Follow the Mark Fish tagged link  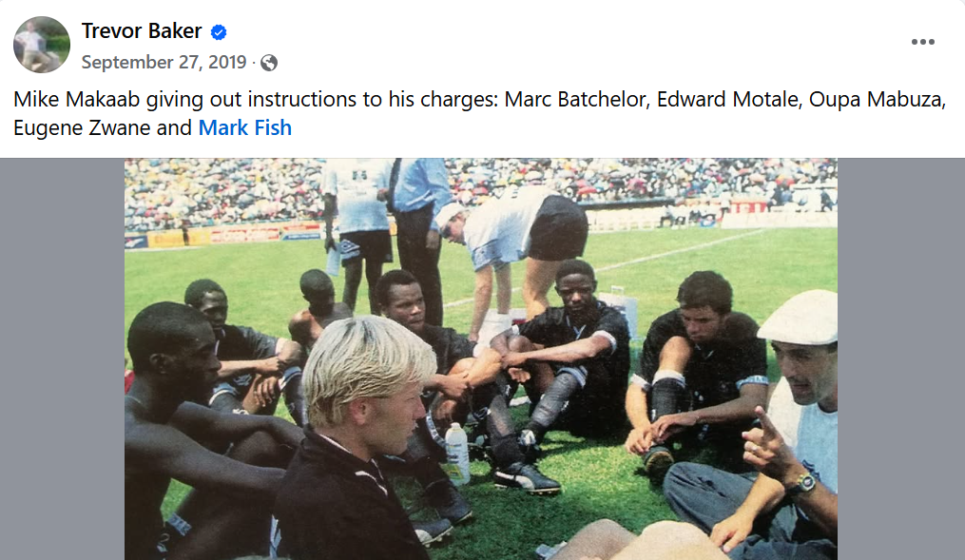point(244,127)
